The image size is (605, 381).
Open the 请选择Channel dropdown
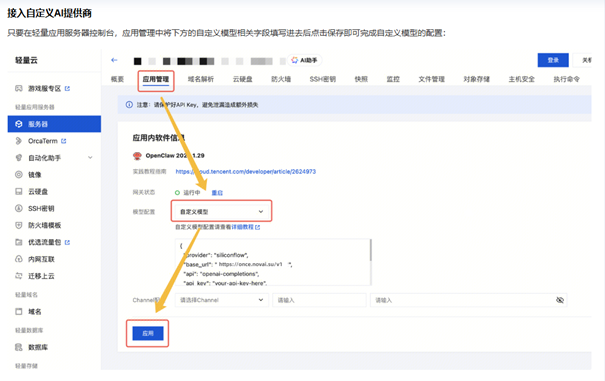(x=221, y=300)
